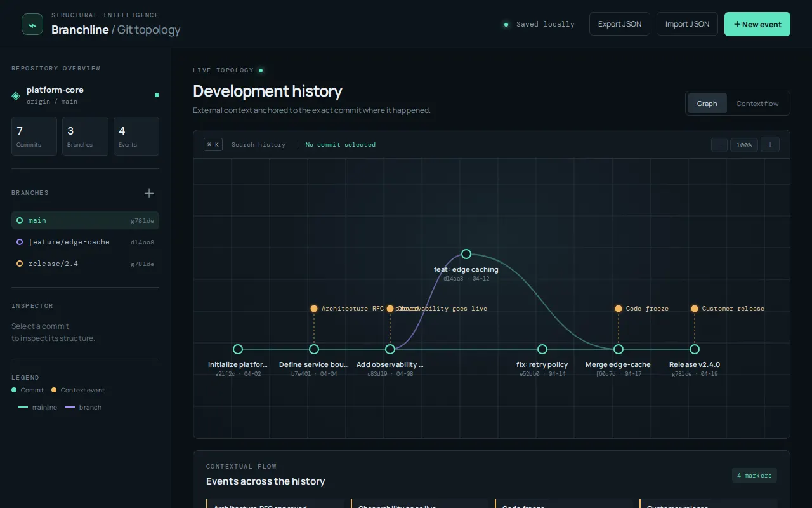Select the Define service boundaries commit node
Screen dimensions: 812x508
(x=314, y=349)
